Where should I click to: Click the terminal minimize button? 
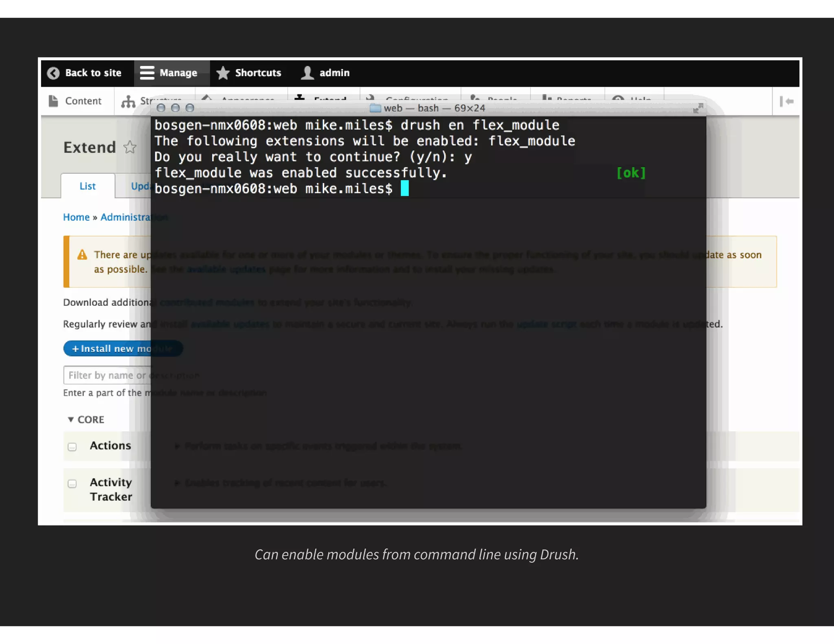pos(175,108)
